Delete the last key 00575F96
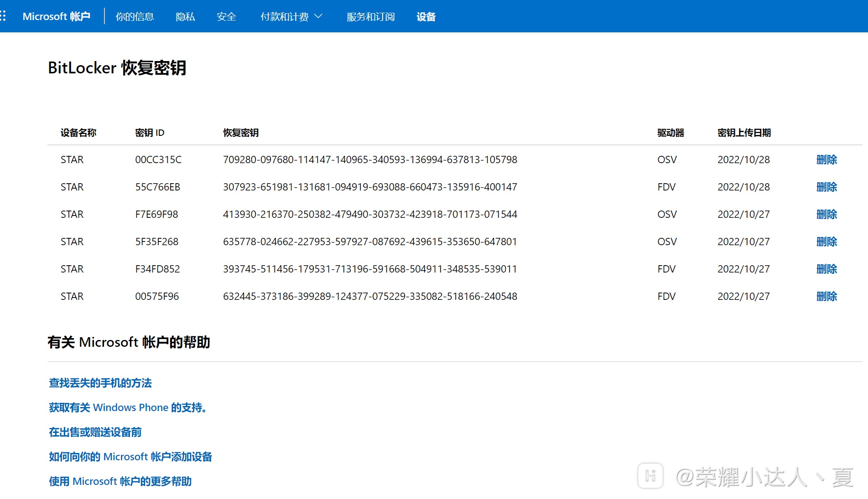The height and width of the screenshot is (499, 868). [x=827, y=296]
